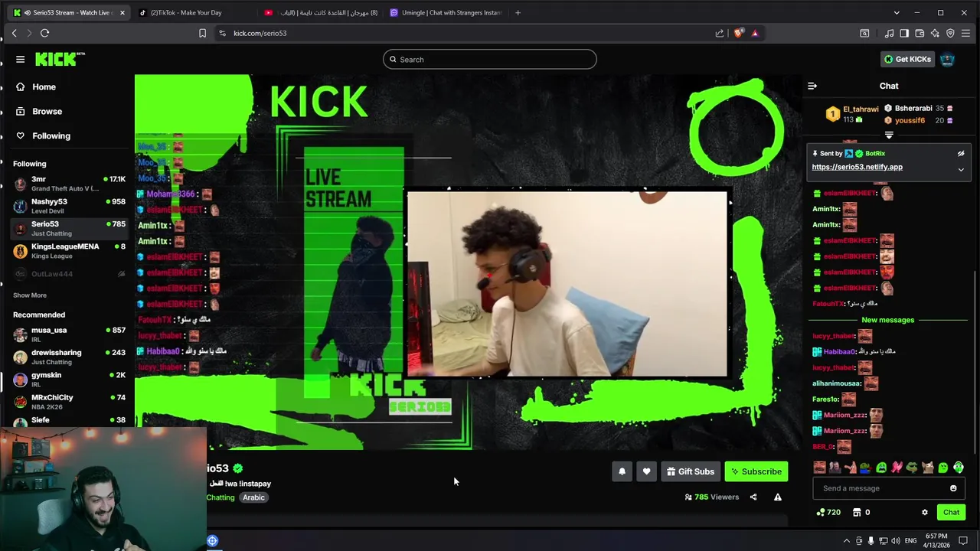980x551 pixels.
Task: Select Serio53 channel in Following list
Action: point(69,228)
